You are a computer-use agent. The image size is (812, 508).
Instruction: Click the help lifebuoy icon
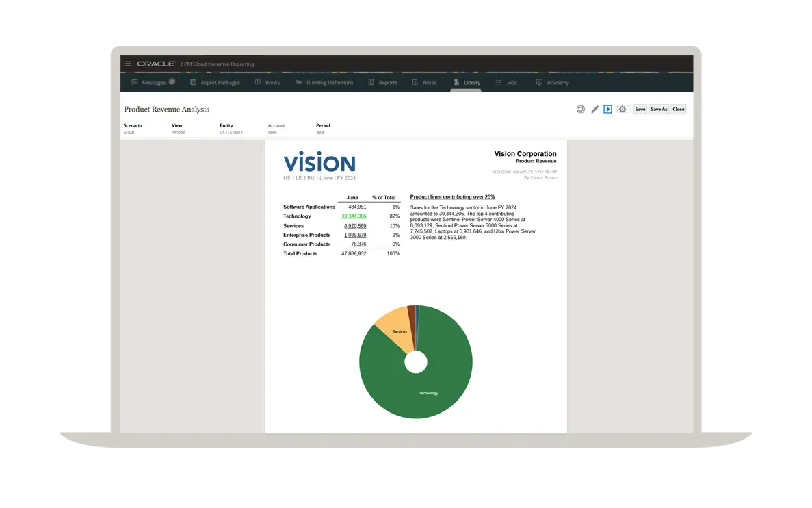581,110
